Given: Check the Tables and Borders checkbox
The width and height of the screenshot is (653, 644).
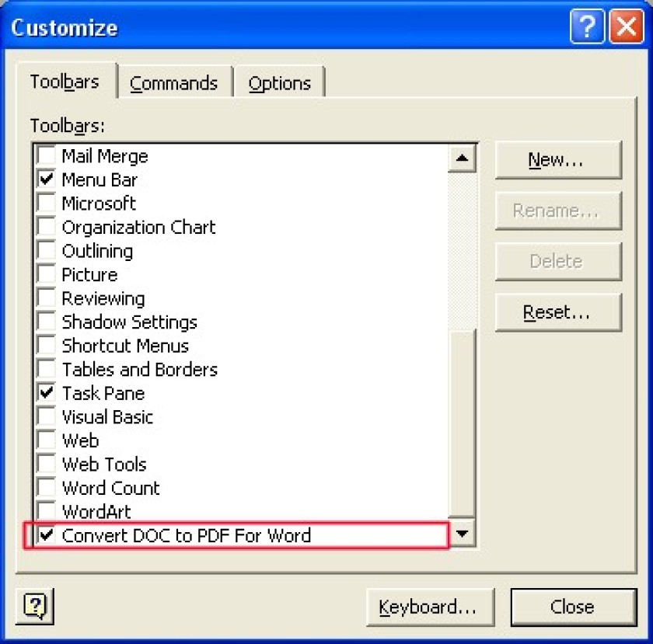Looking at the screenshot, I should (x=46, y=369).
